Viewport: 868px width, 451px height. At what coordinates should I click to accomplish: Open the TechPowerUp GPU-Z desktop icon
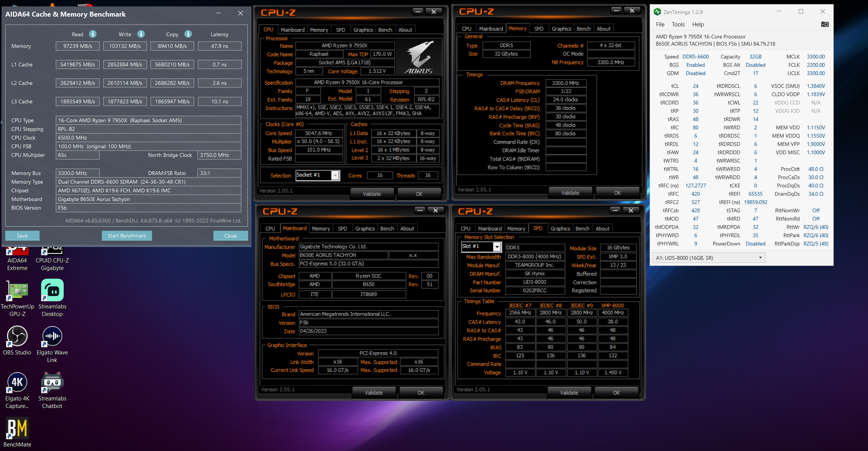pos(17,298)
